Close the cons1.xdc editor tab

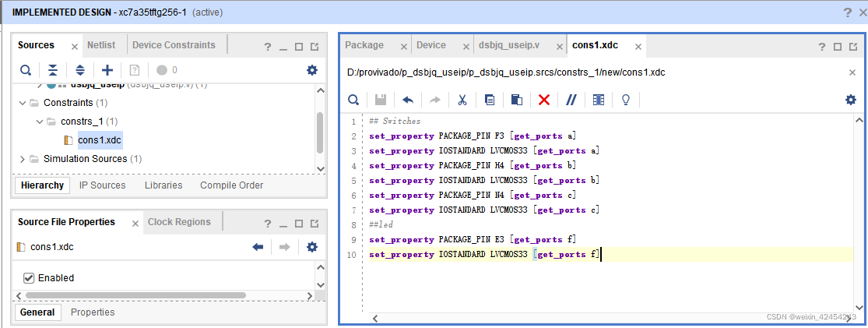point(638,47)
